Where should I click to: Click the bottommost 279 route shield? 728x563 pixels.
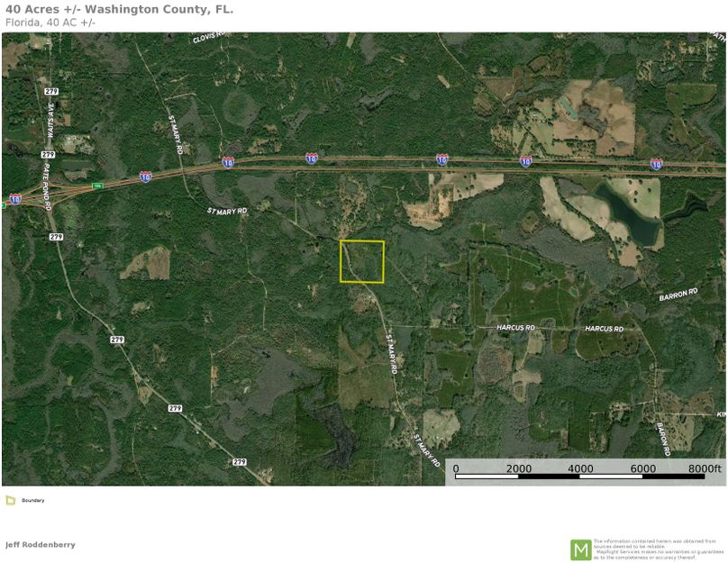pyautogui.click(x=239, y=462)
